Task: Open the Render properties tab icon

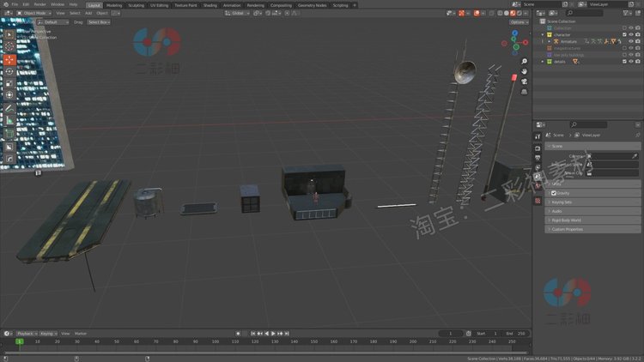Action: click(x=538, y=148)
